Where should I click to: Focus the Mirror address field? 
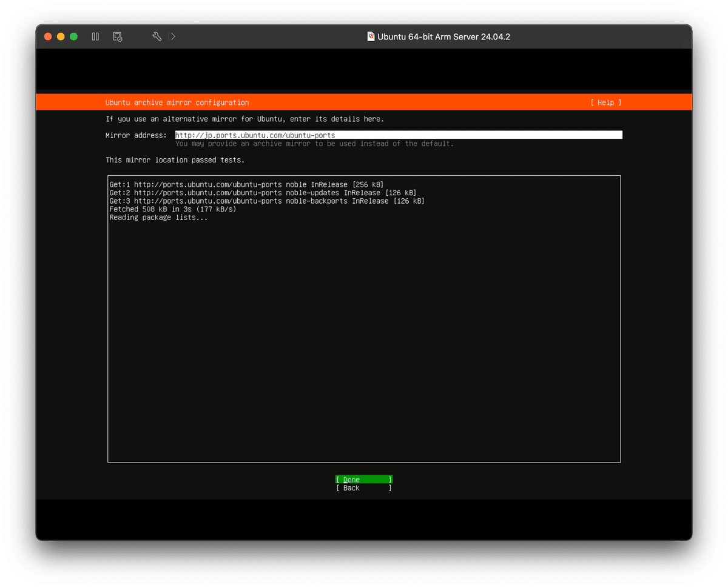(x=399, y=135)
